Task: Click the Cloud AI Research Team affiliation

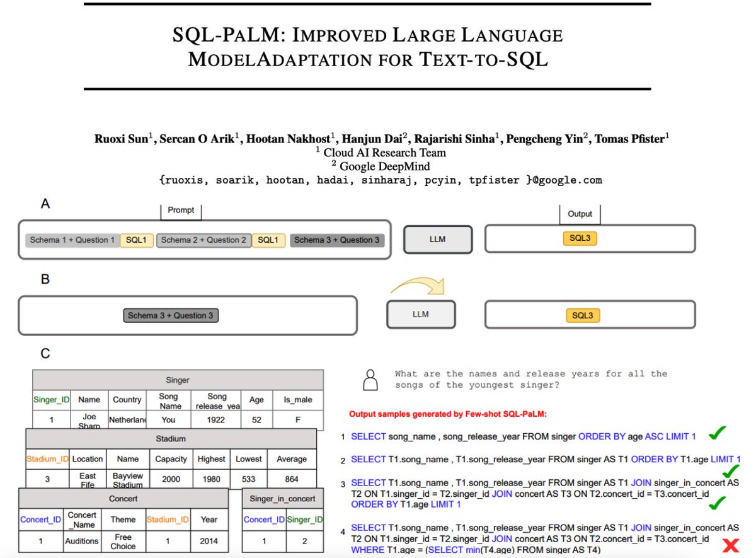Action: coord(381,153)
